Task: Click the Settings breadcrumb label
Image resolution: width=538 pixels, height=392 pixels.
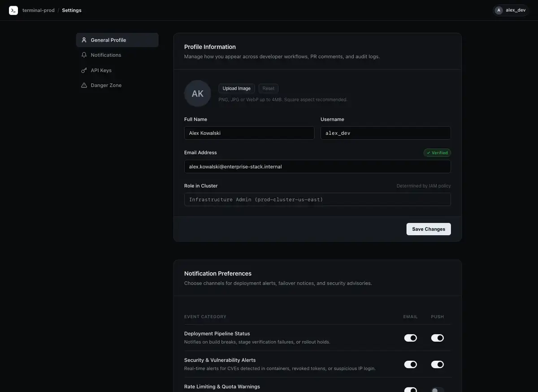Action: click(72, 10)
